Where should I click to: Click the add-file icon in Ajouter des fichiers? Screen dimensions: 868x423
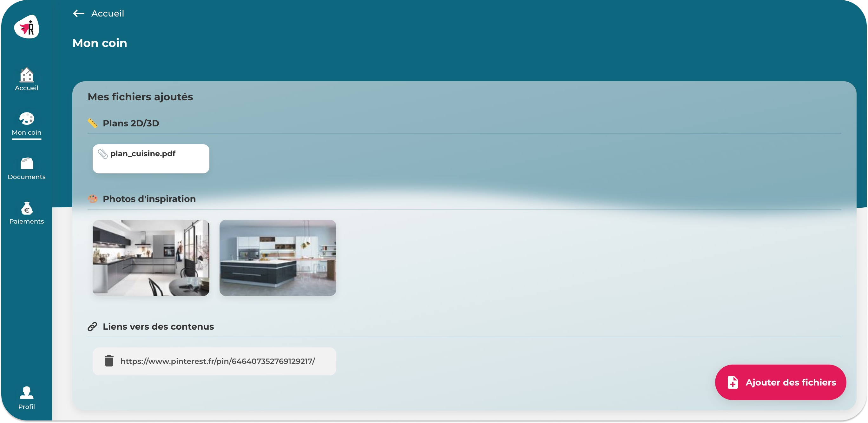[733, 383]
